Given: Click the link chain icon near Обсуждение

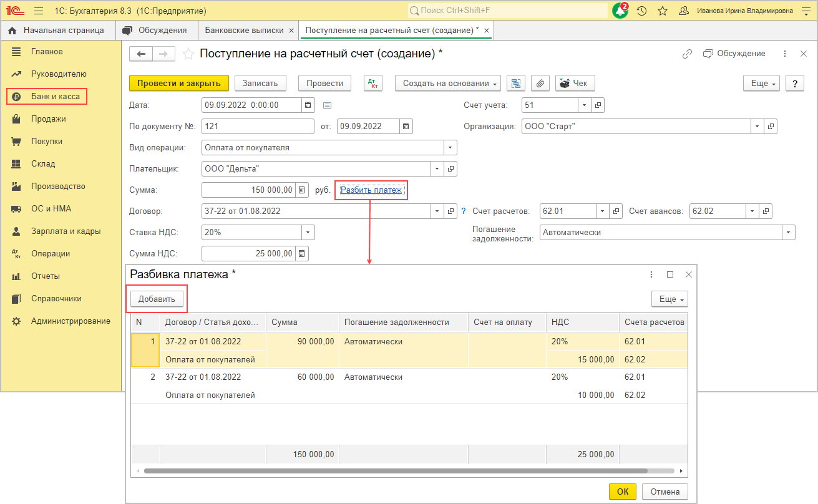Looking at the screenshot, I should point(687,54).
